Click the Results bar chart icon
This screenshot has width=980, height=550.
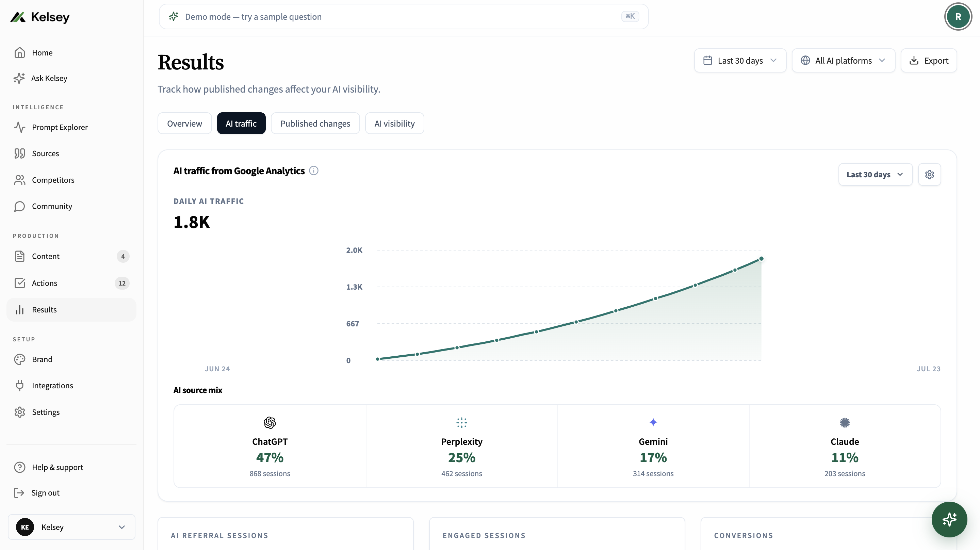(x=19, y=309)
